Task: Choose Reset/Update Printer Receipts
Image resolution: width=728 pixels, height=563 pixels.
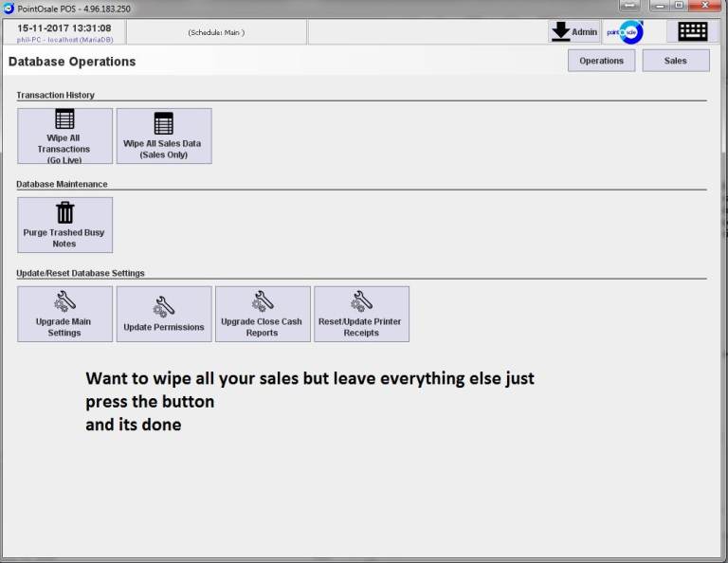Action: point(361,314)
